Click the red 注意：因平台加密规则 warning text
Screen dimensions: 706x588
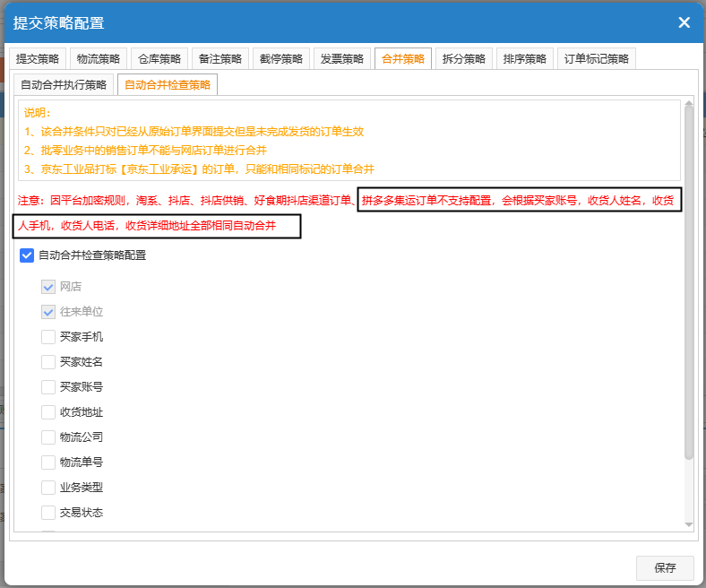(346, 213)
